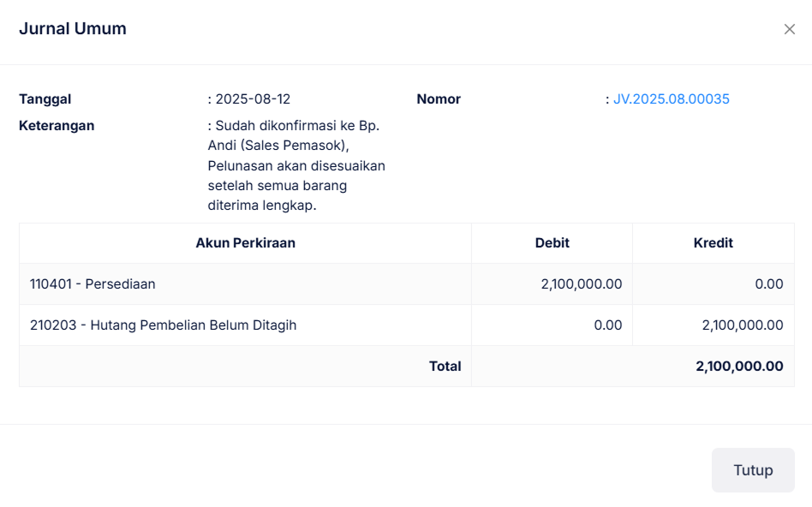Click the Kredit column header
Image resolution: width=812 pixels, height=507 pixels.
coord(713,243)
